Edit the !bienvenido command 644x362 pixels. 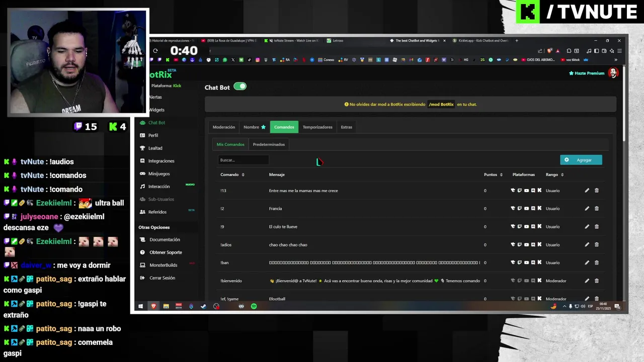(x=587, y=281)
